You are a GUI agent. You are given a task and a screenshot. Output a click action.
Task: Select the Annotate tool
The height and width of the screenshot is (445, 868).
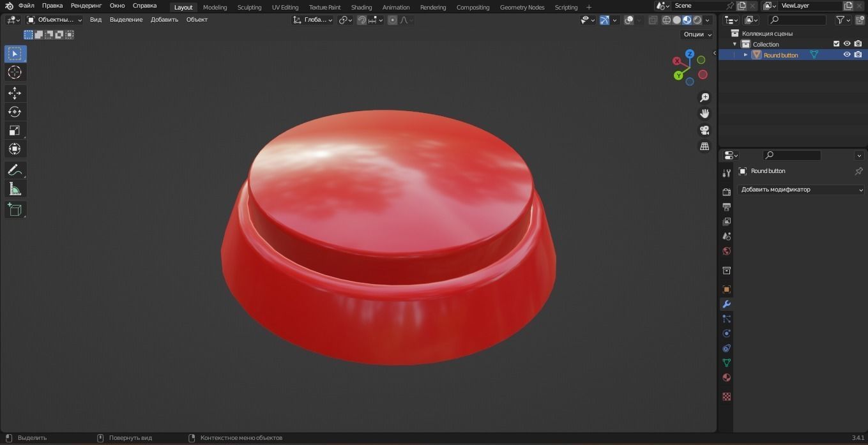(14, 170)
